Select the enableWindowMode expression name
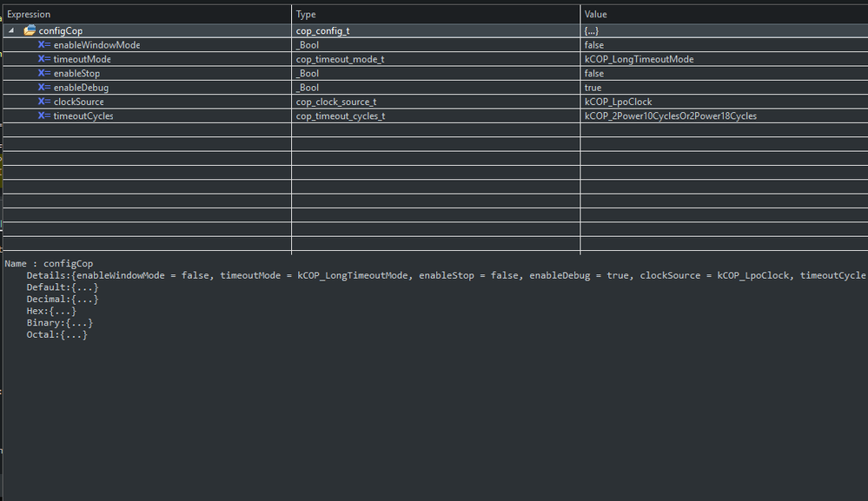Screen dimensions: 868x501 coord(96,44)
